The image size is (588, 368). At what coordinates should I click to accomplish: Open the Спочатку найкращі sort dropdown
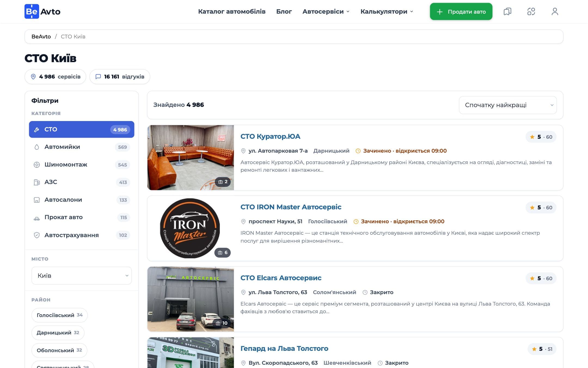pyautogui.click(x=508, y=105)
